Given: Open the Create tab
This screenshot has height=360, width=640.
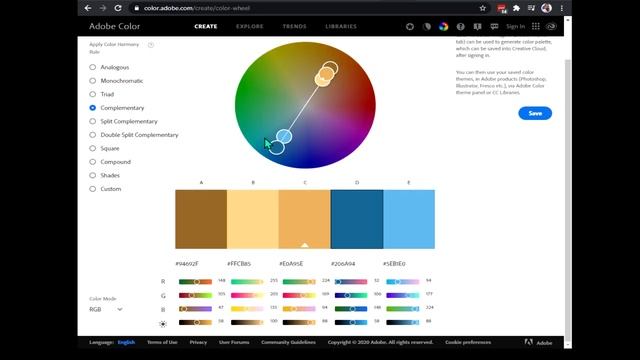Looking at the screenshot, I should (x=206, y=27).
